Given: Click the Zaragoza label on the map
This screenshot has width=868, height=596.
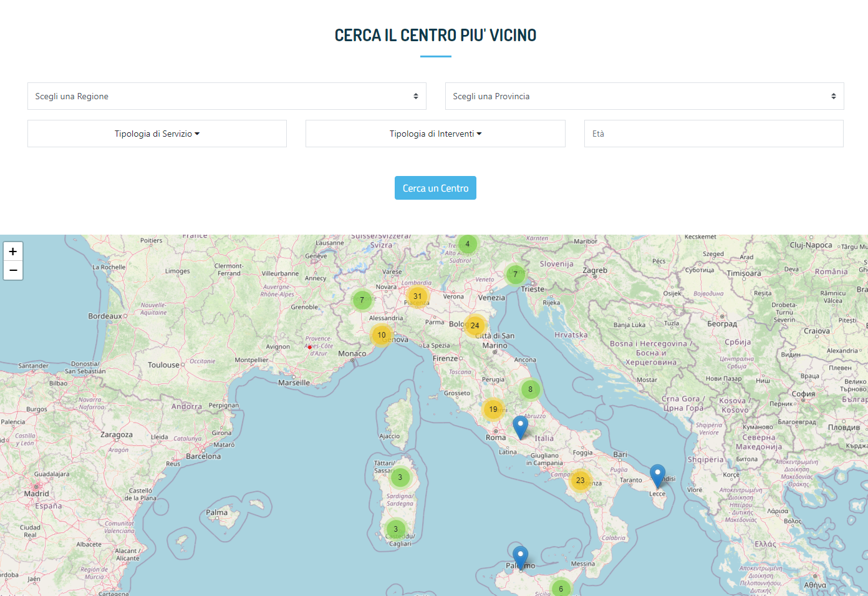Looking at the screenshot, I should click(x=117, y=435).
